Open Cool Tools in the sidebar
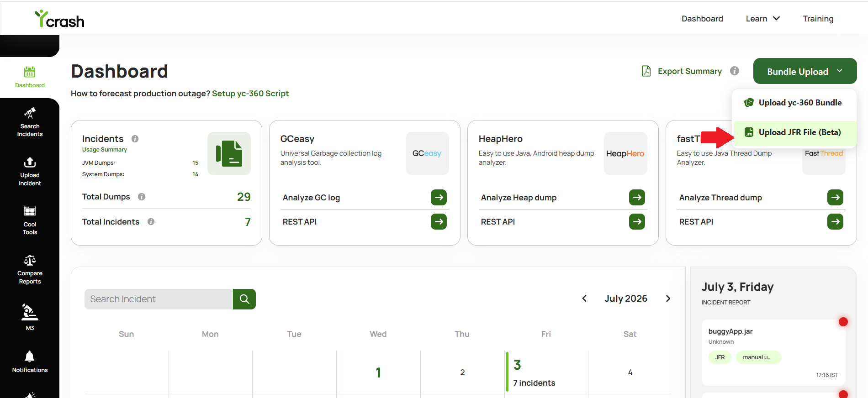868x398 pixels. pyautogui.click(x=30, y=220)
